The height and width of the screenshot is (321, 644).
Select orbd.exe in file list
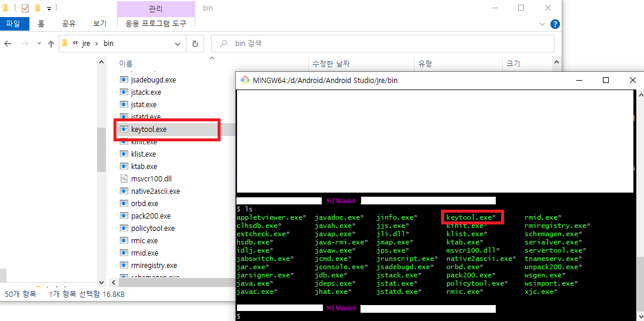(x=145, y=203)
